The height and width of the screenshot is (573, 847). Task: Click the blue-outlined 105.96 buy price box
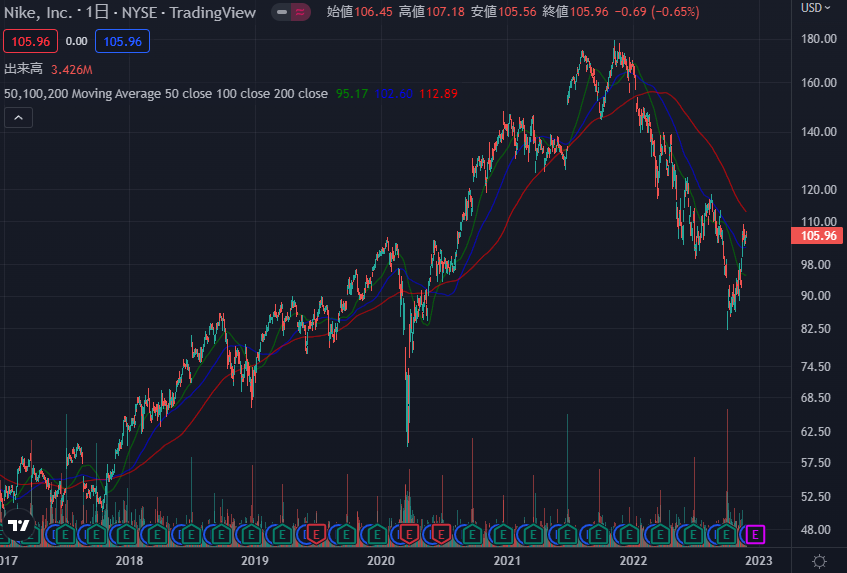tap(123, 42)
